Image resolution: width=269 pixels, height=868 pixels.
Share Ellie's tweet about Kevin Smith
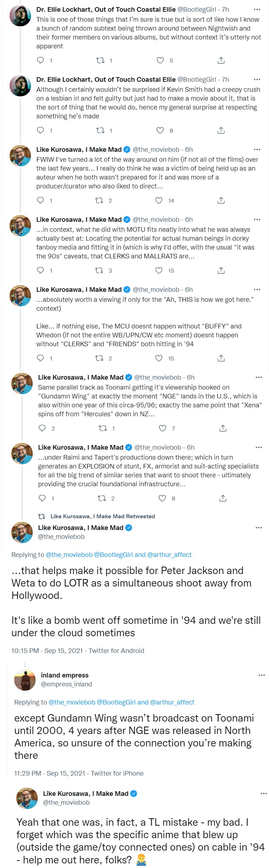221,130
